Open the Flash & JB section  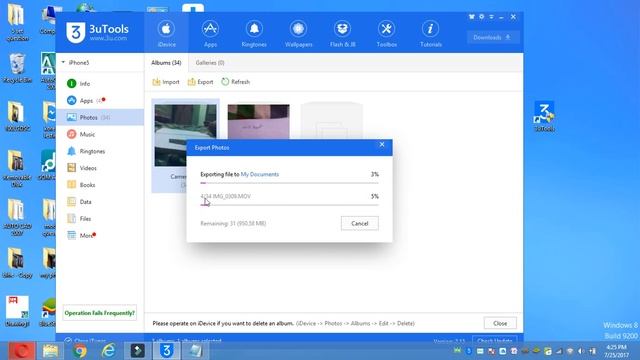[x=342, y=33]
